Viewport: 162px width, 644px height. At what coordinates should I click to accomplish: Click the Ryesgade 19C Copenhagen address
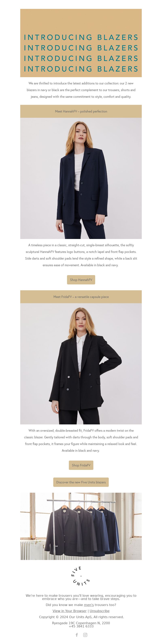(x=81, y=623)
